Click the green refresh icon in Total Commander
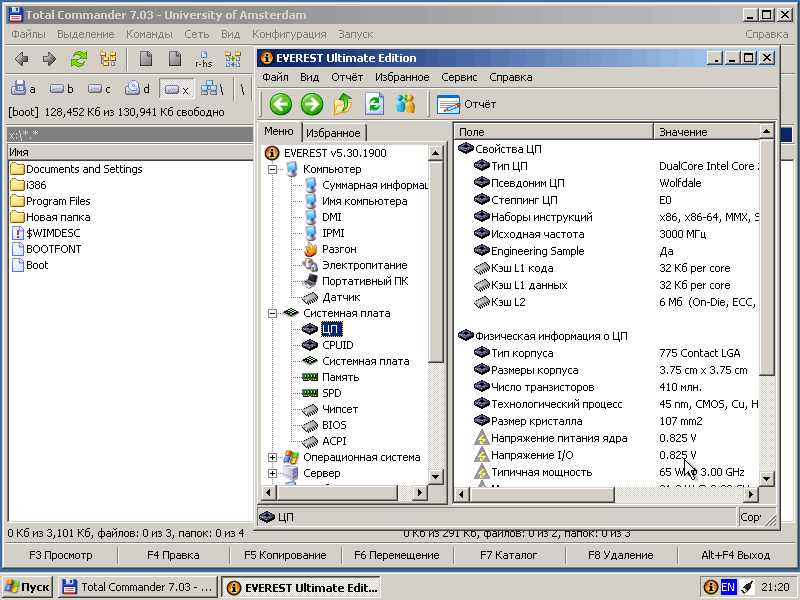Viewport: 800px width, 600px height. pyautogui.click(x=79, y=59)
